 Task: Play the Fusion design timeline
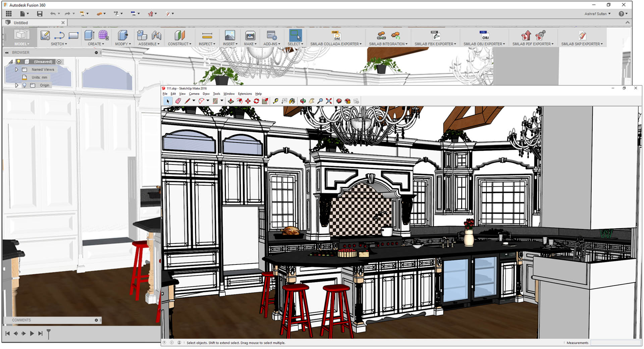pyautogui.click(x=32, y=334)
